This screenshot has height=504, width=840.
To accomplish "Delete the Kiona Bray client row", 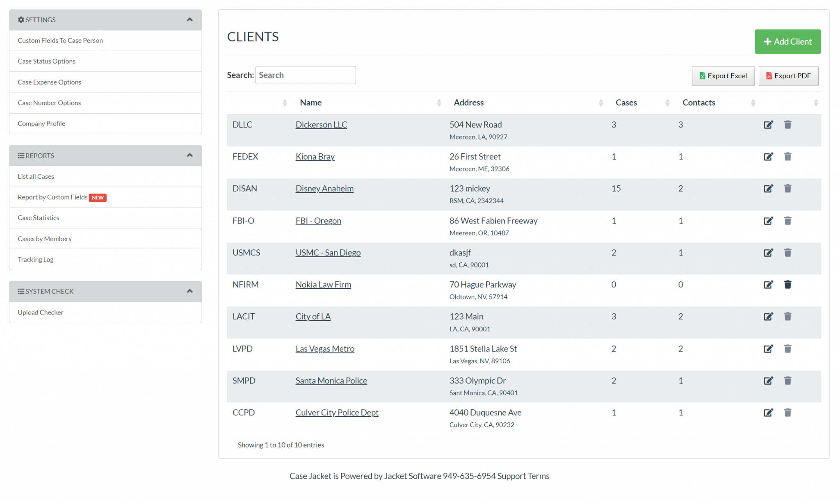I will (x=787, y=156).
